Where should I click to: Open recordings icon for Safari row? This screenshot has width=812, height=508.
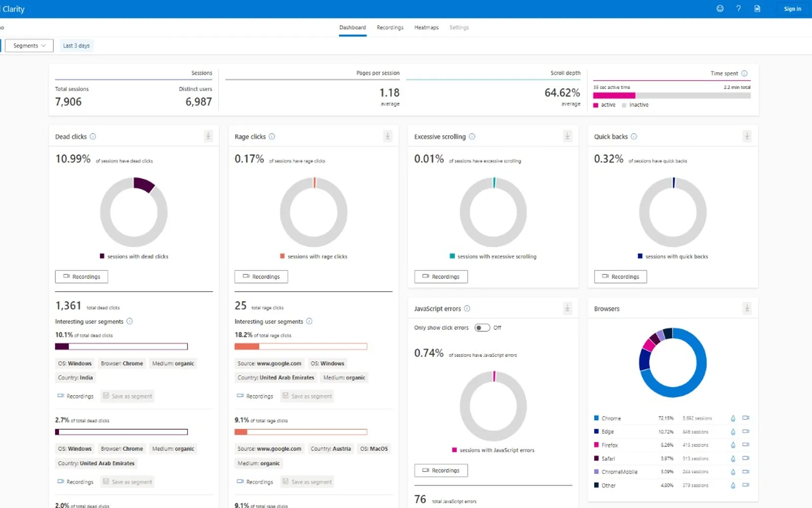pyautogui.click(x=746, y=458)
